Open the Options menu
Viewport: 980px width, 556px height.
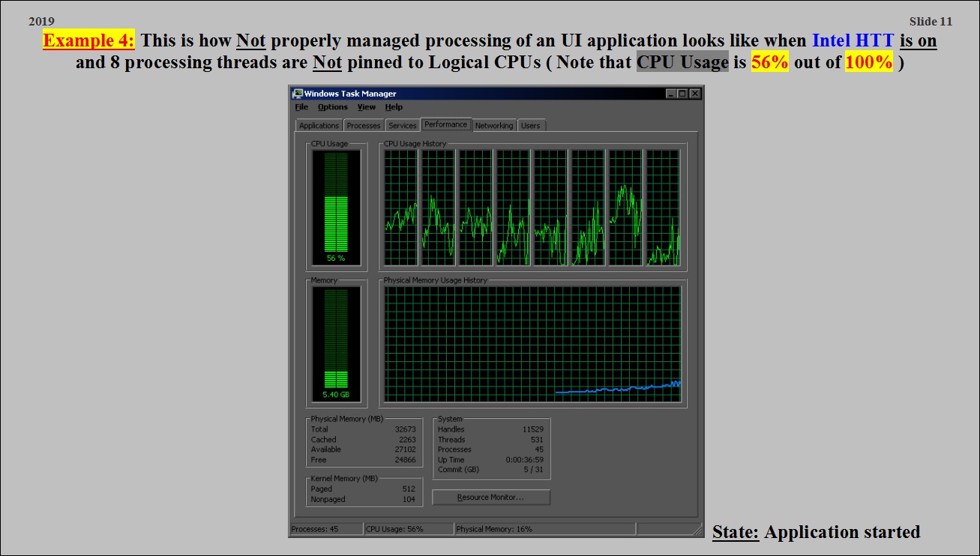click(333, 107)
